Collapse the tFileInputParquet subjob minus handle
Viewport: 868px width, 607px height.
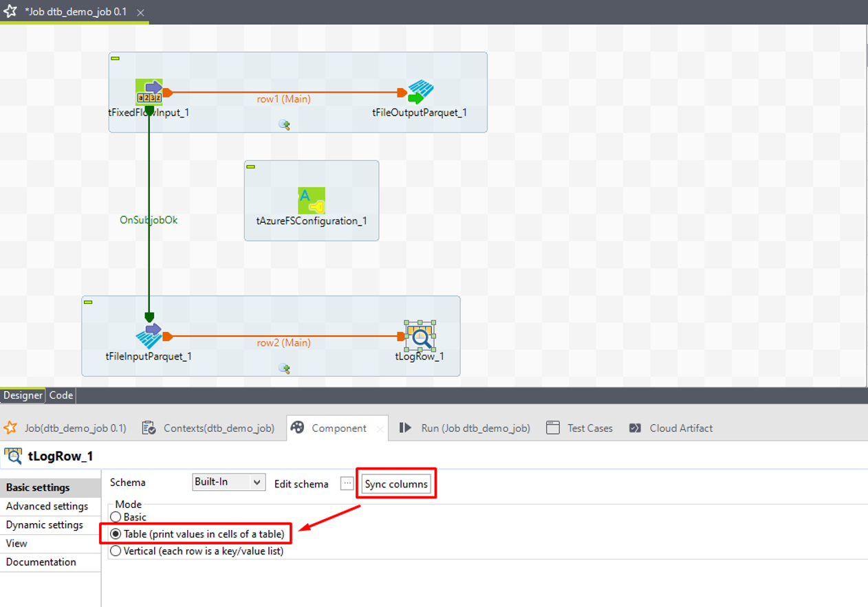88,302
